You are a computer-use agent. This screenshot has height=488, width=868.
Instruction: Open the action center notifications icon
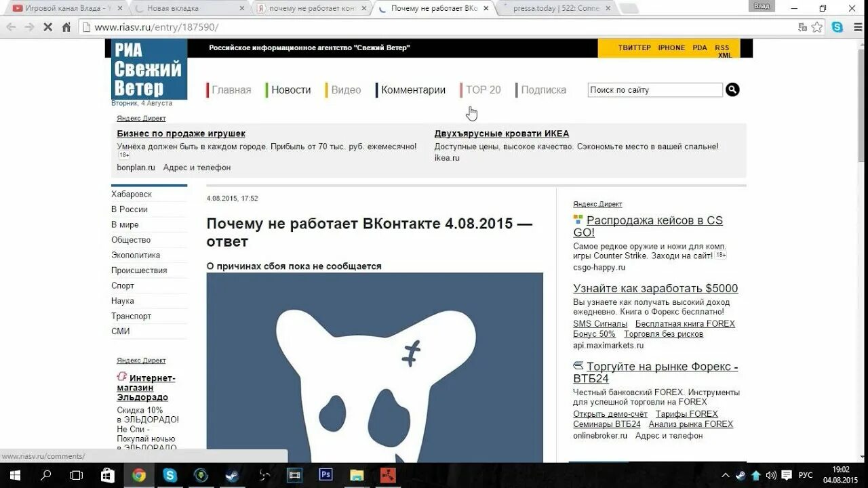tap(787, 475)
